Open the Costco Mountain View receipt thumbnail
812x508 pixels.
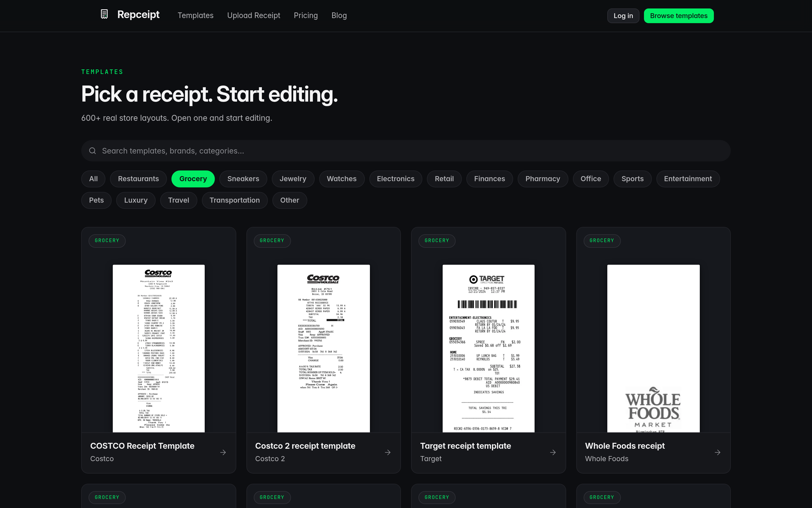tap(158, 349)
